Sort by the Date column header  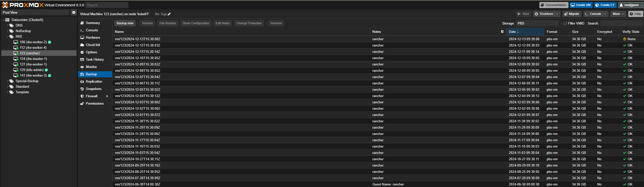524,32
